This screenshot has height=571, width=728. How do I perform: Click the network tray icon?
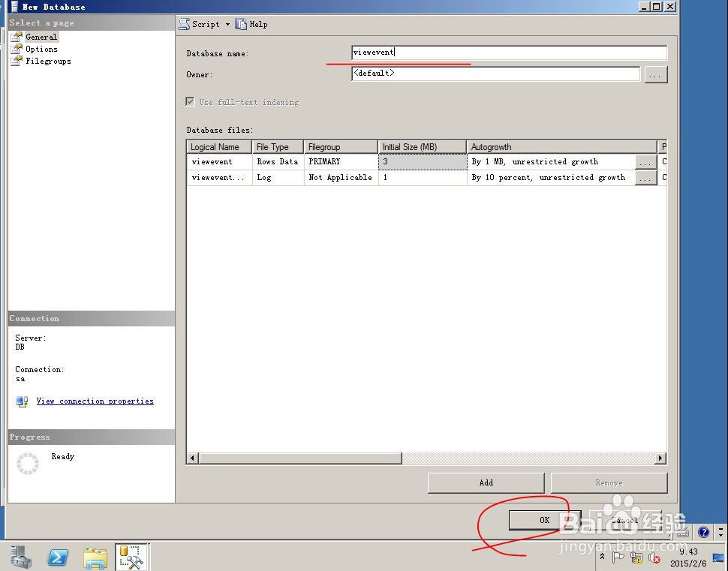(x=636, y=557)
